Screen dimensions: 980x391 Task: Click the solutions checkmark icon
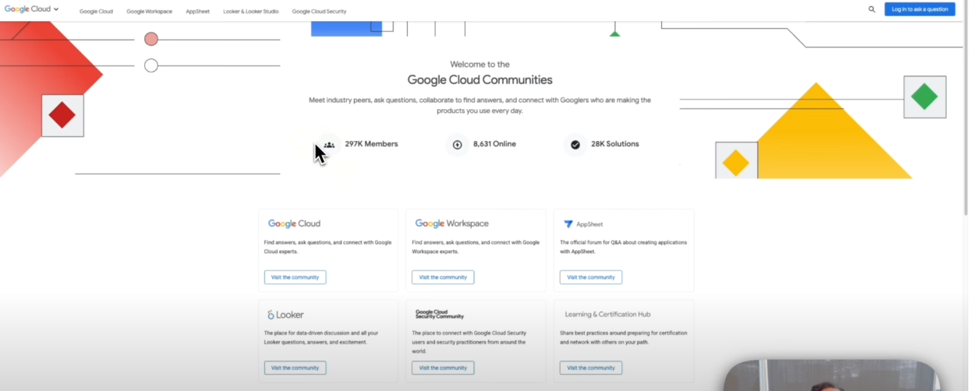575,144
